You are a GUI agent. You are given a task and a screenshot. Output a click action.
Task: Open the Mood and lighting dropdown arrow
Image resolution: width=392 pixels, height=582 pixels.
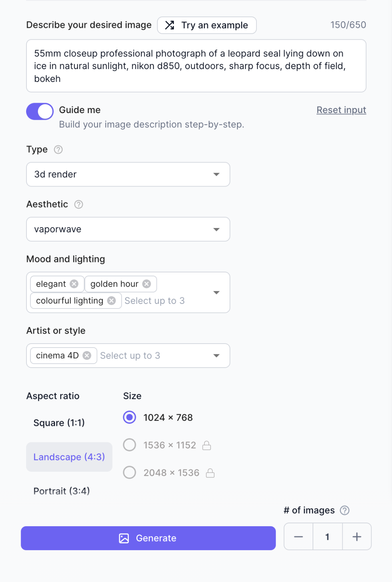click(216, 292)
